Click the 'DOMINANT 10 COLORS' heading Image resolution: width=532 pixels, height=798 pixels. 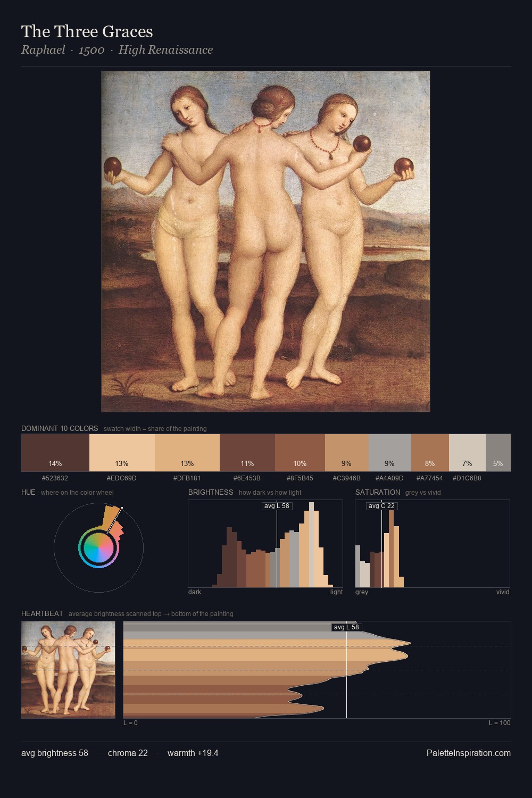coord(60,428)
